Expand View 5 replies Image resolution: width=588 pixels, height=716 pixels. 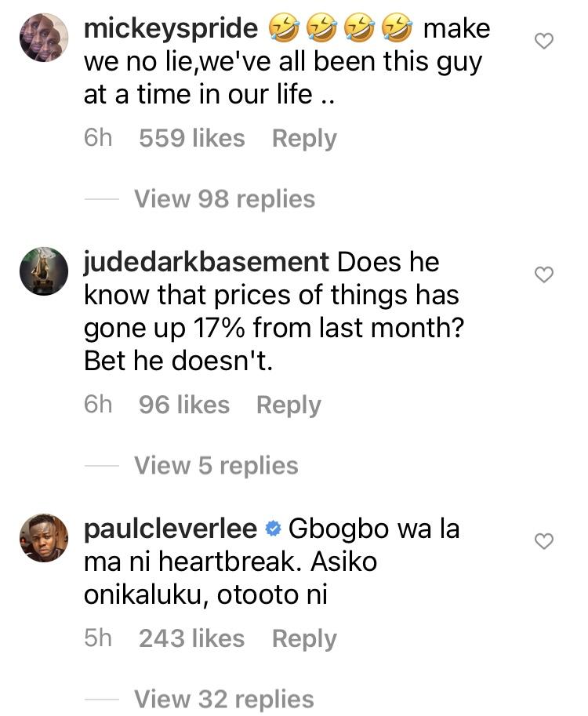coord(216,466)
